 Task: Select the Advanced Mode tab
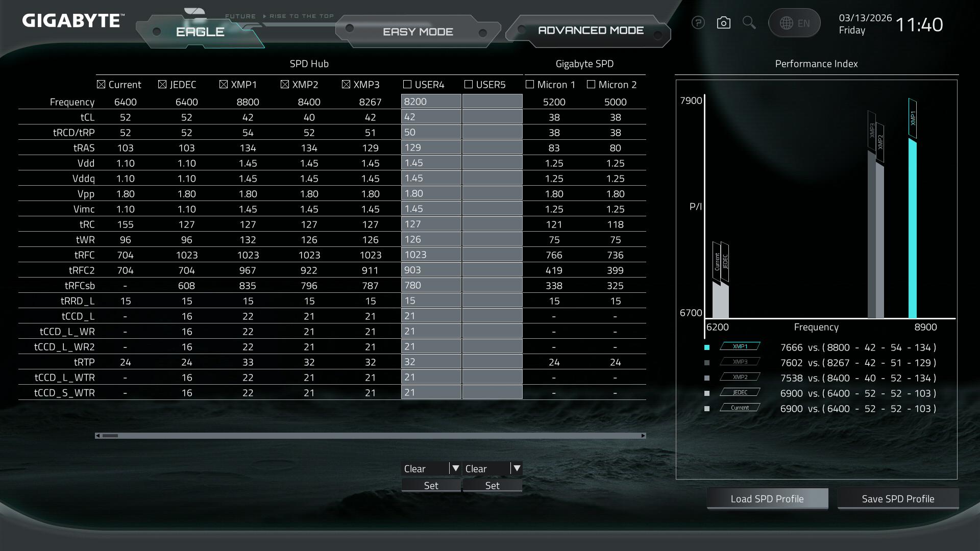click(x=591, y=31)
